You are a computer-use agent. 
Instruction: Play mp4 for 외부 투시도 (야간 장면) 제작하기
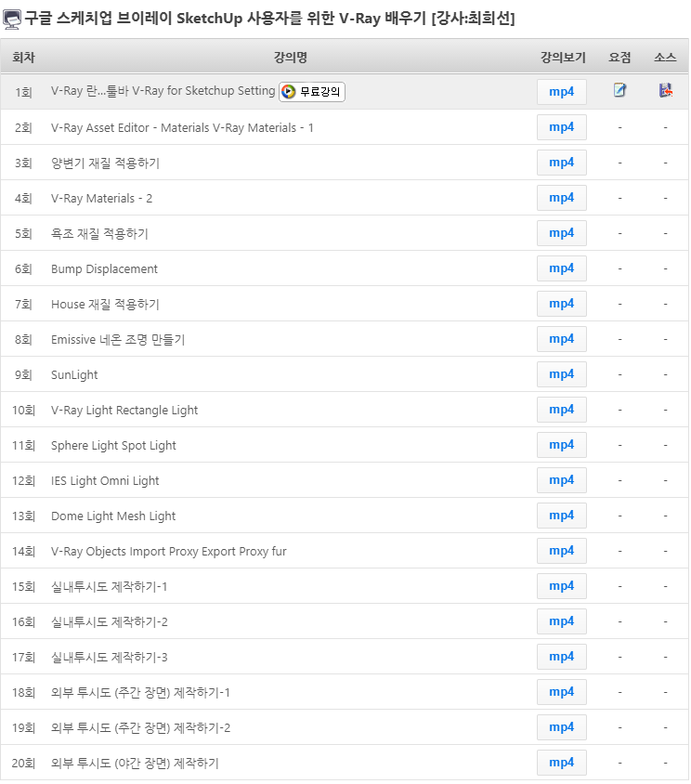(x=562, y=763)
